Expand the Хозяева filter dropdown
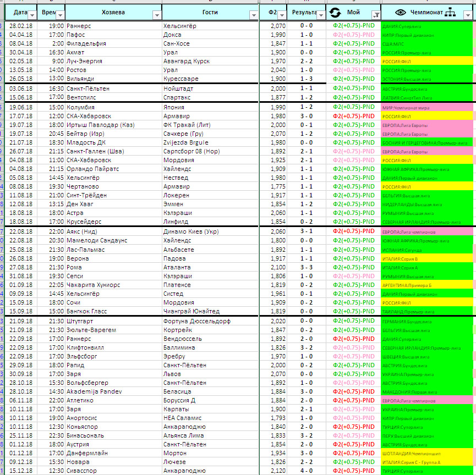This screenshot has width=476, height=475. tap(157, 15)
